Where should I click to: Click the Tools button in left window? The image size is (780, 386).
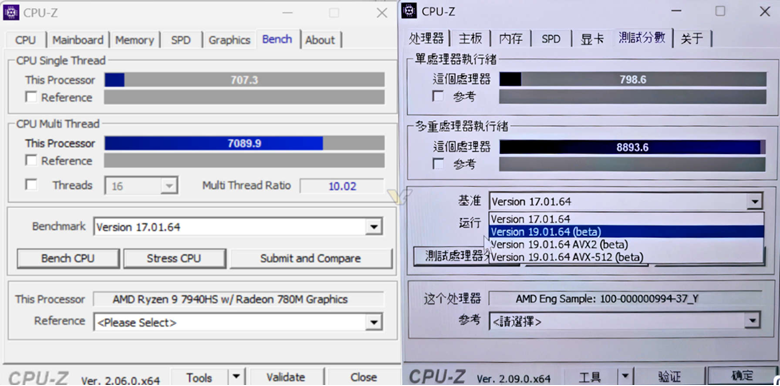pyautogui.click(x=199, y=378)
